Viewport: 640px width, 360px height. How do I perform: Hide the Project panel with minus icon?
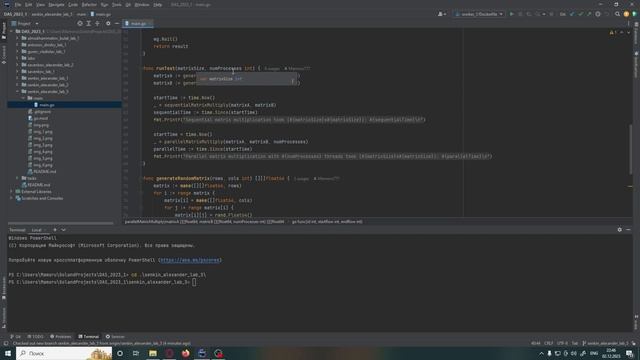117,24
